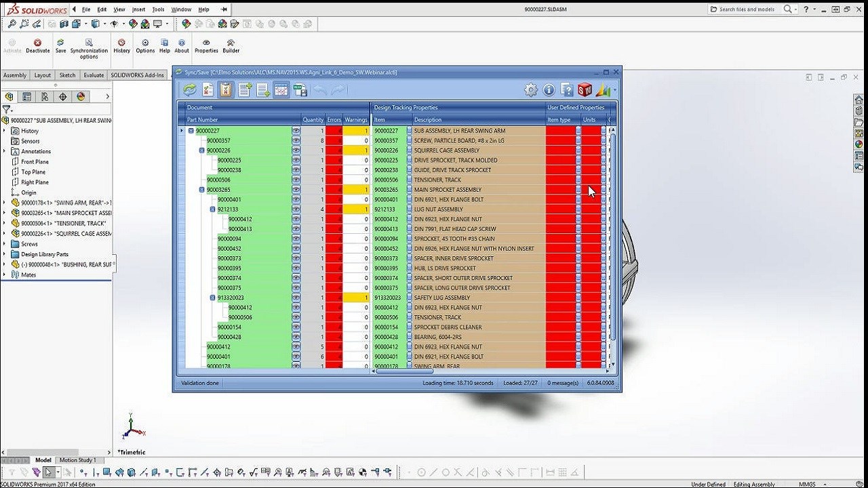Click the Zoom to Fit magnifier icon
This screenshot has height=488, width=868.
[x=12, y=24]
